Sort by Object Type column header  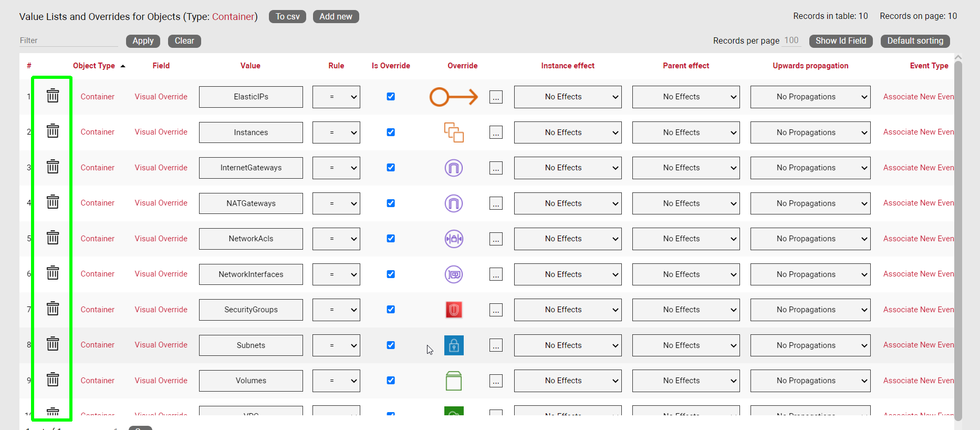tap(94, 66)
